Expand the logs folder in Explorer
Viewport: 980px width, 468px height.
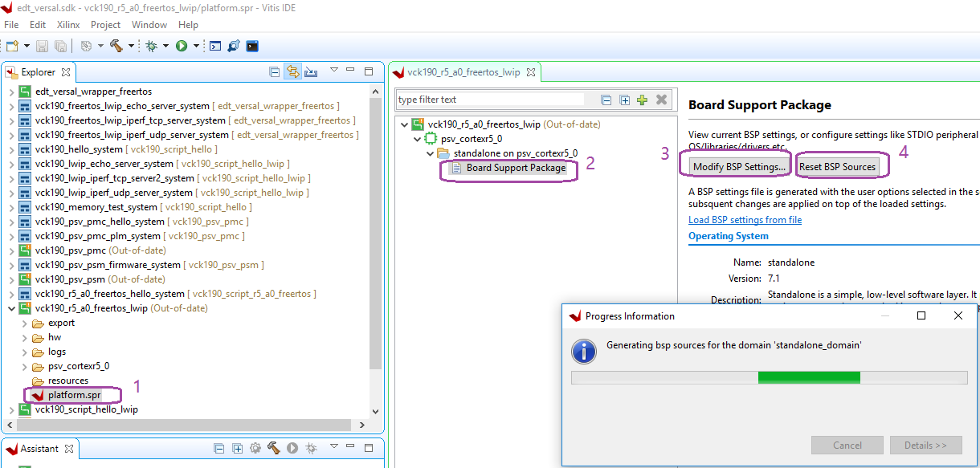tap(24, 352)
